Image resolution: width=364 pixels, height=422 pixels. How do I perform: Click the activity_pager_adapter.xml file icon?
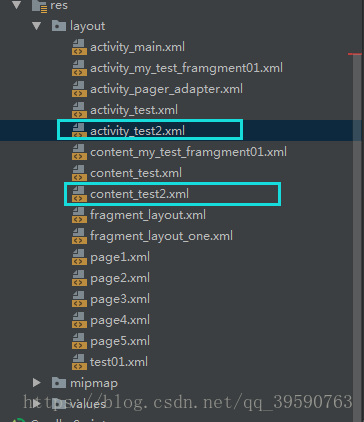(79, 89)
